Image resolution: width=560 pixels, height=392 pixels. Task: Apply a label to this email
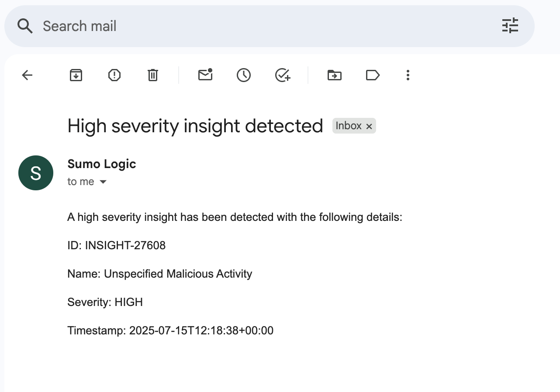tap(373, 75)
